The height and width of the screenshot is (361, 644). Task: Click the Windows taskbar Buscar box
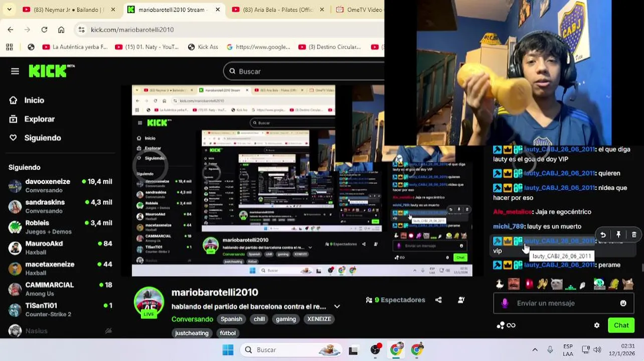coord(290,350)
